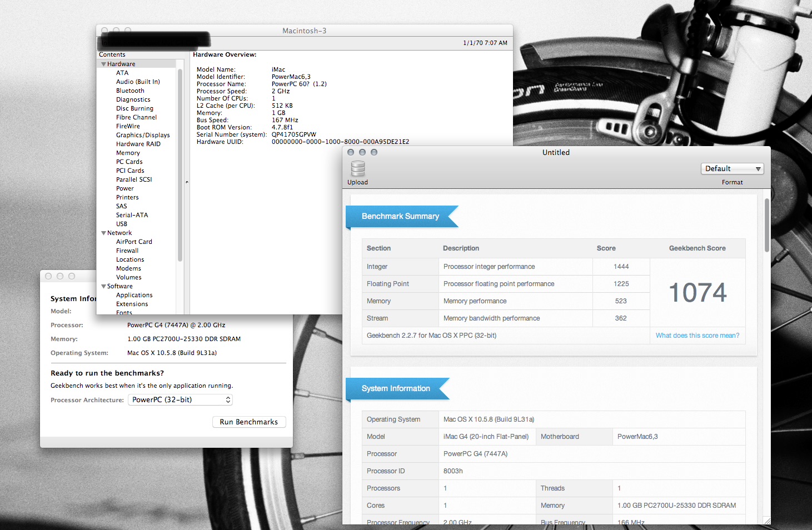Click the Untitled window title bar
This screenshot has width=812, height=530.
(556, 152)
